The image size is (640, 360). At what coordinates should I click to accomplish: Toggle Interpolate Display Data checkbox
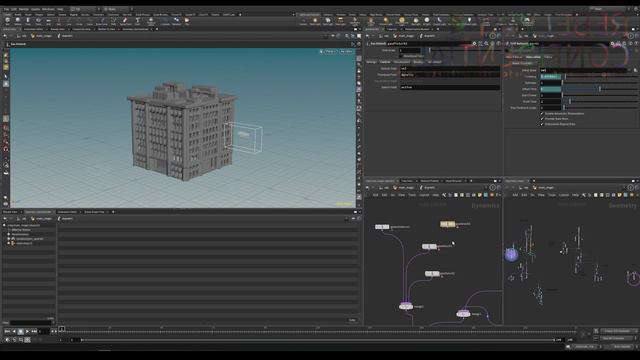(542, 124)
